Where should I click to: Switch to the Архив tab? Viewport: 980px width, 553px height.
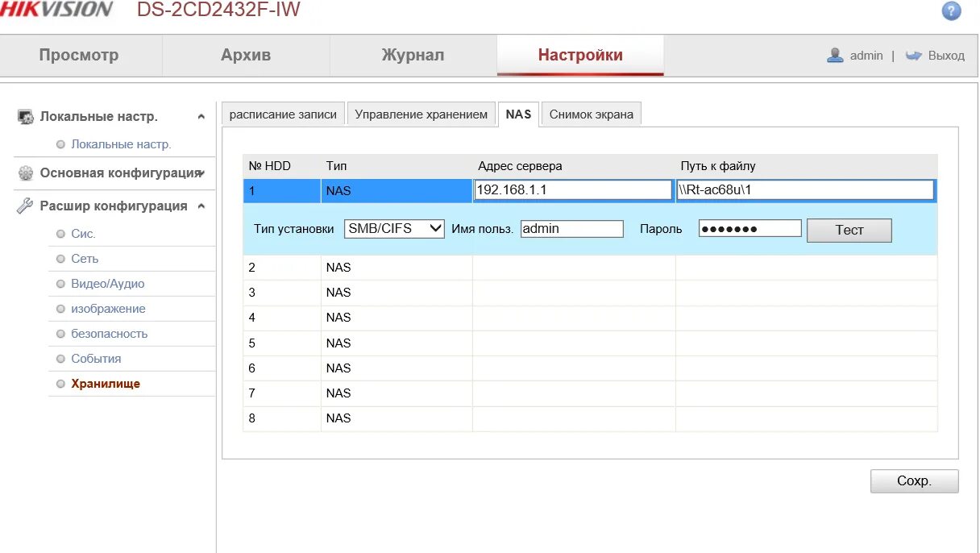(x=246, y=56)
